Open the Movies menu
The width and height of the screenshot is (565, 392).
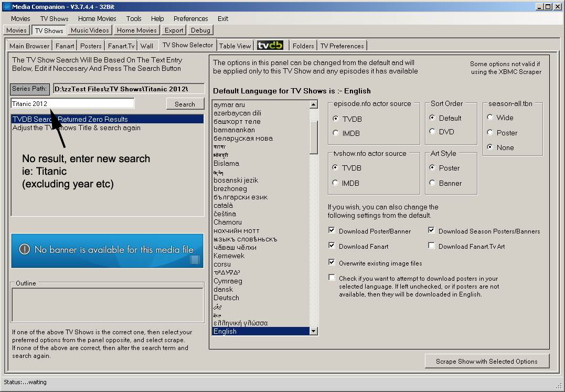click(20, 19)
